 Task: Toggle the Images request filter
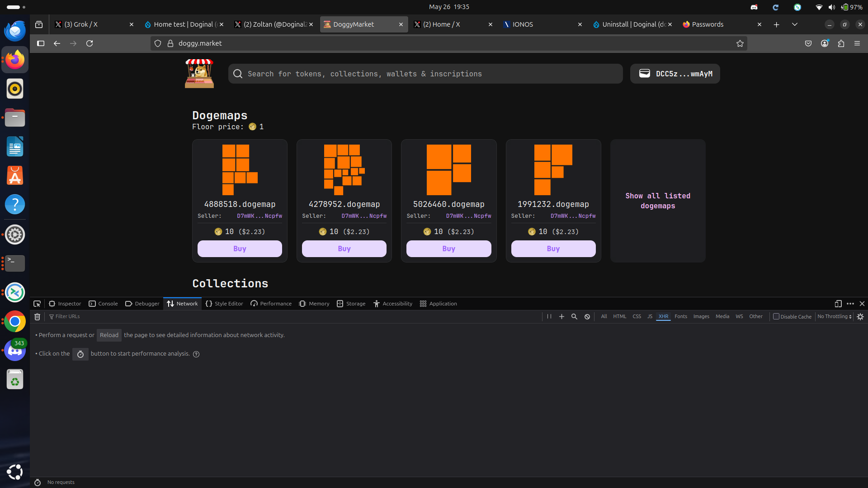pos(701,317)
